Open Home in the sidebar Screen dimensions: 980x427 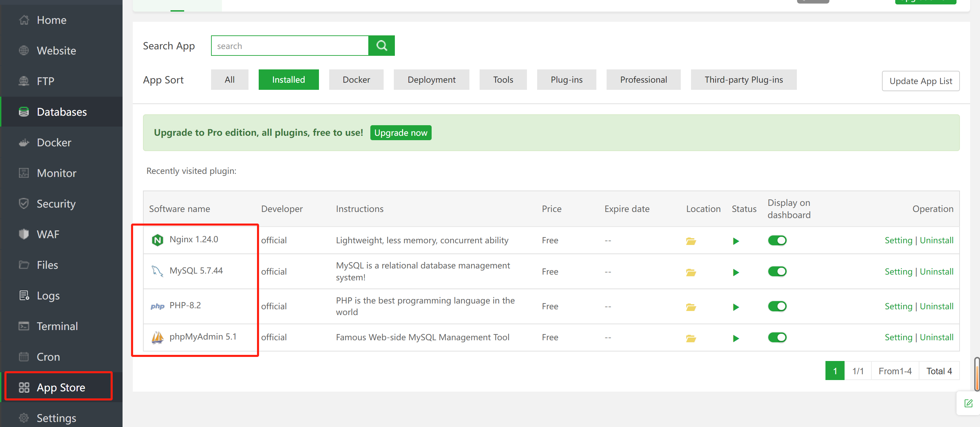[x=51, y=20]
